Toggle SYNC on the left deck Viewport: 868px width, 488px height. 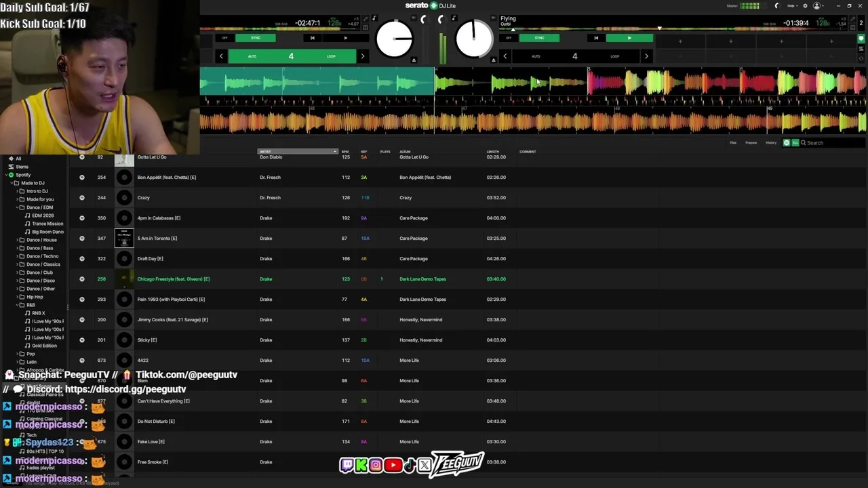(x=256, y=38)
